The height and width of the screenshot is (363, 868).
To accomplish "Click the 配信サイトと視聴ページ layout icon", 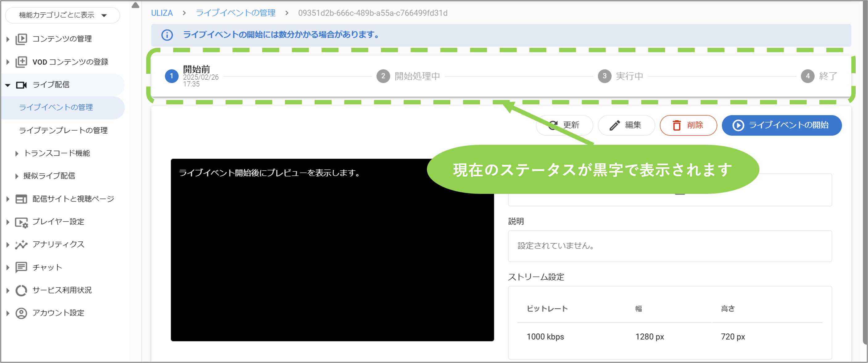I will point(21,199).
